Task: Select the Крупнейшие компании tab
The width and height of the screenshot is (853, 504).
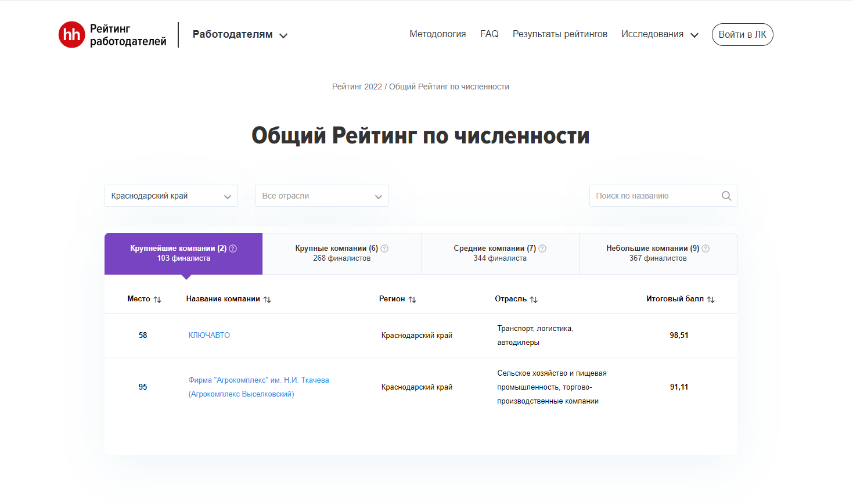Action: (x=183, y=254)
